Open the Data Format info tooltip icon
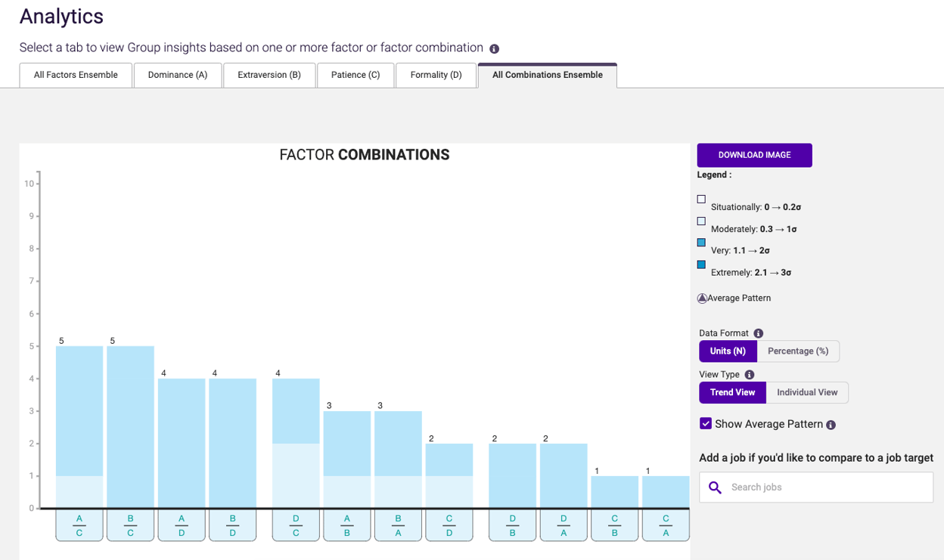This screenshot has height=560, width=944. pyautogui.click(x=758, y=333)
